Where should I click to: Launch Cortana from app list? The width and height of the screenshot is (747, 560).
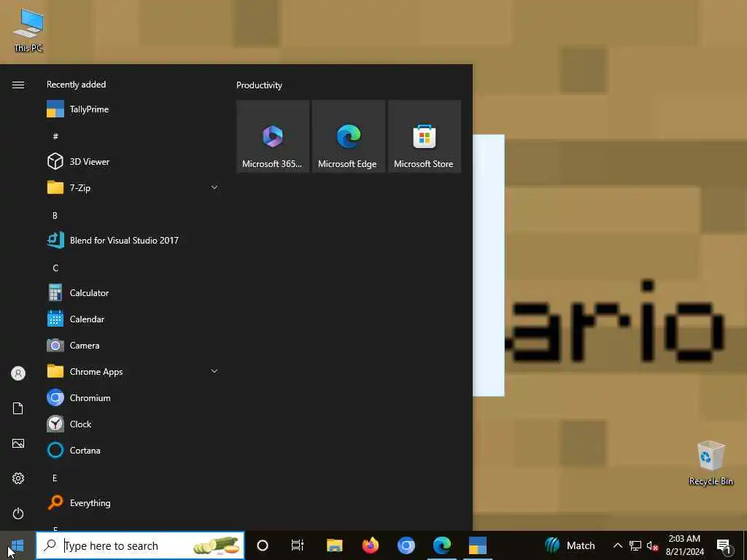tap(133, 450)
